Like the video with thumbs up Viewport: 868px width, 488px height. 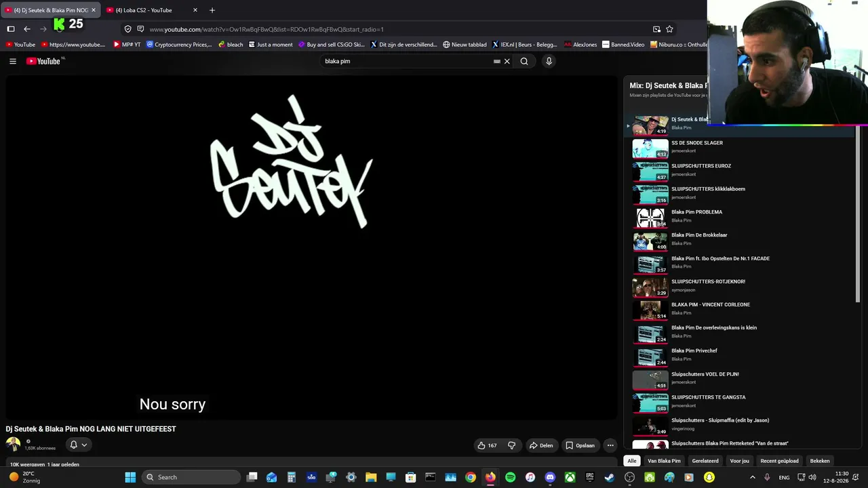[487, 445]
